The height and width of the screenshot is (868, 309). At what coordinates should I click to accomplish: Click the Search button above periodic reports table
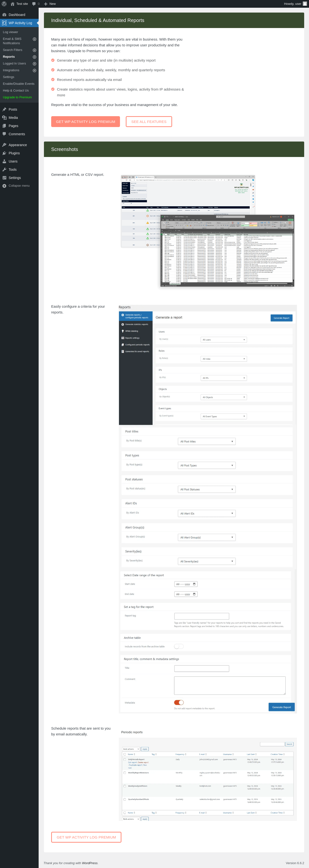point(289,744)
